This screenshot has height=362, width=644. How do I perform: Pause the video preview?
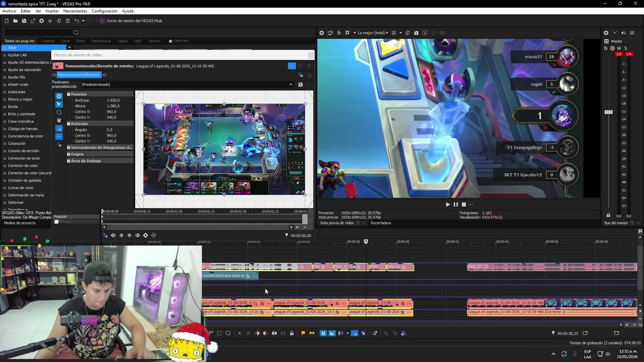pyautogui.click(x=456, y=204)
